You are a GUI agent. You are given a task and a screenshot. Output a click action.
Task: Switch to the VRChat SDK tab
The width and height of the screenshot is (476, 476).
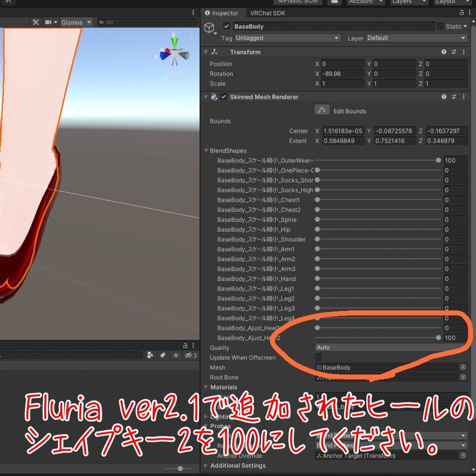click(x=267, y=13)
